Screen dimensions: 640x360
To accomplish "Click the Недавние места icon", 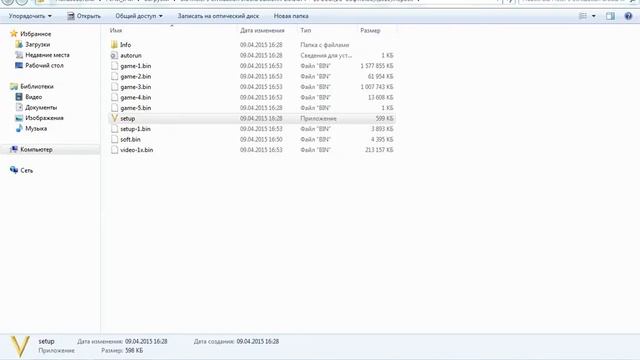I will (19, 55).
